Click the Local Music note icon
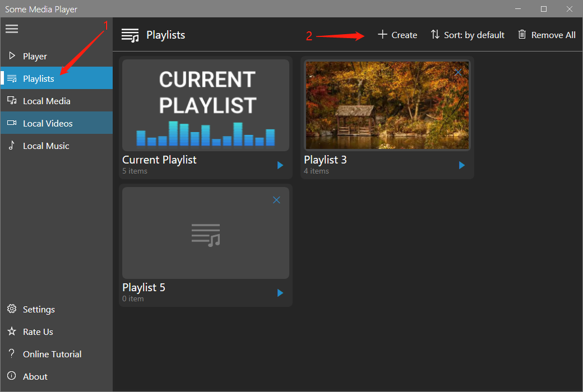The height and width of the screenshot is (392, 583). click(x=11, y=145)
